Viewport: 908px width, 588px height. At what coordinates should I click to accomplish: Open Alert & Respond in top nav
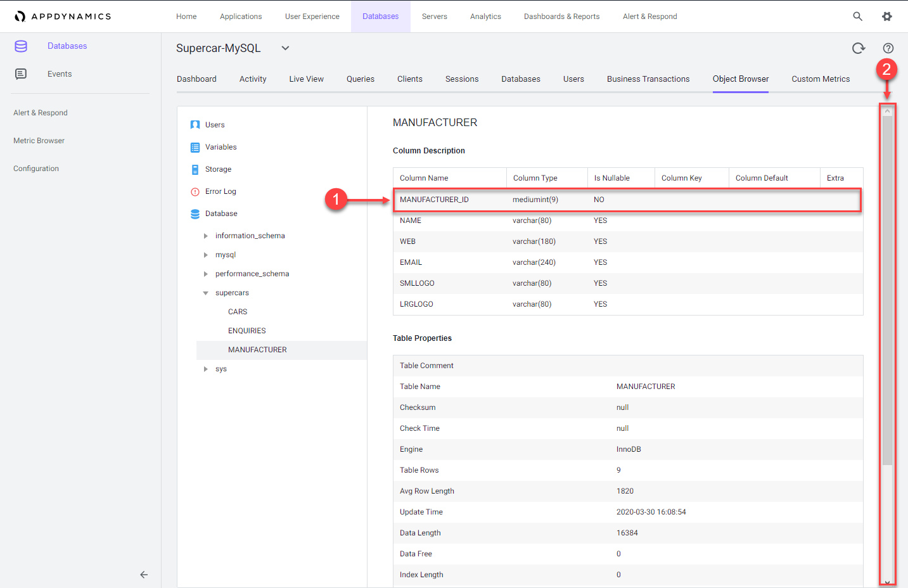[x=650, y=16]
